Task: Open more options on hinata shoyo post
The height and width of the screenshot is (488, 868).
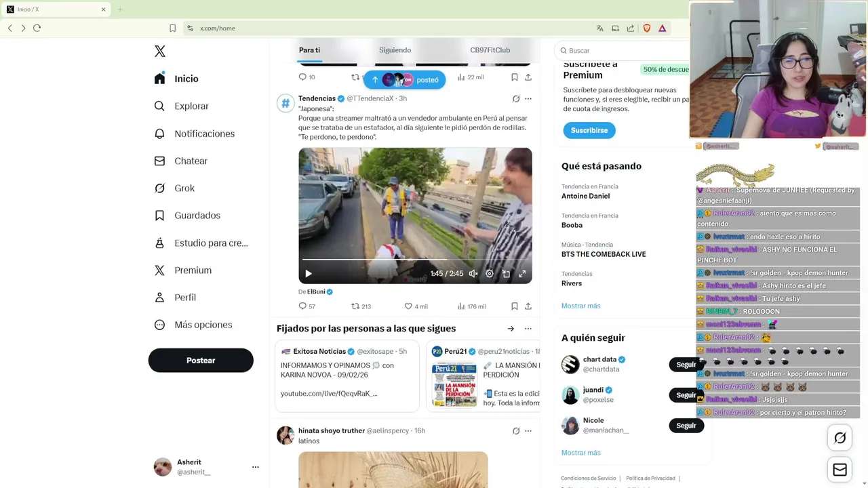Action: point(528,430)
